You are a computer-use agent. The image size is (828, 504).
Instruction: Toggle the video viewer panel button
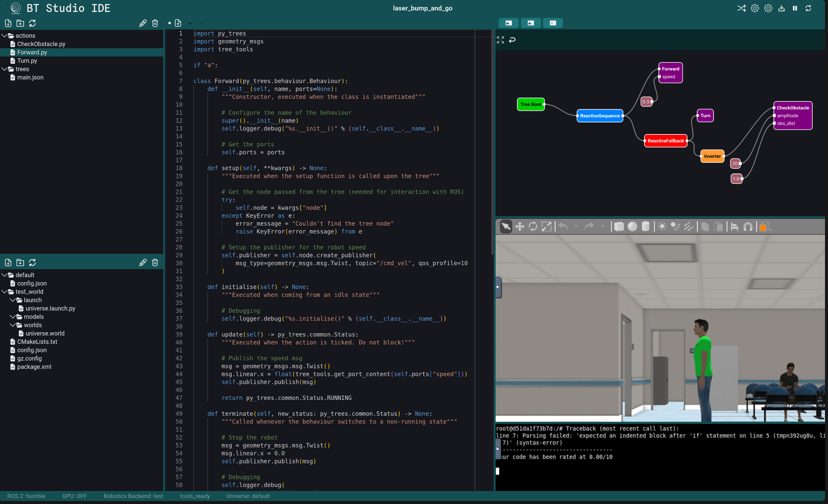[553, 23]
